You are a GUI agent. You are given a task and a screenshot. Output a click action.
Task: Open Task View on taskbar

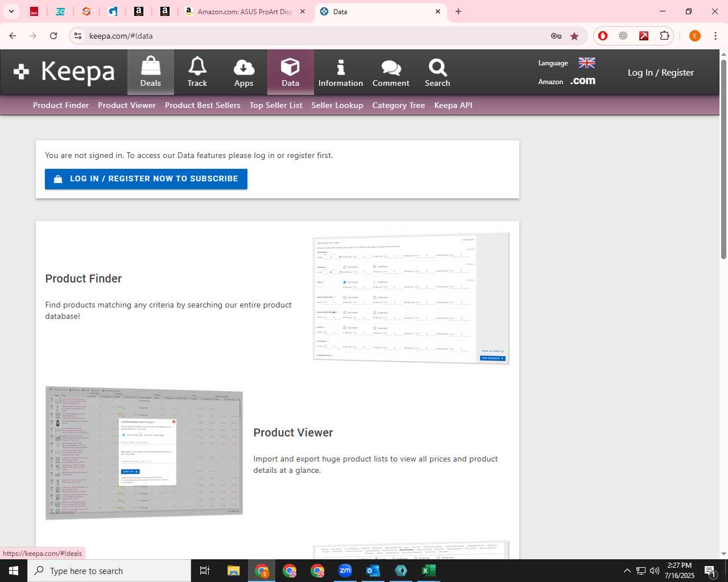[x=205, y=571]
